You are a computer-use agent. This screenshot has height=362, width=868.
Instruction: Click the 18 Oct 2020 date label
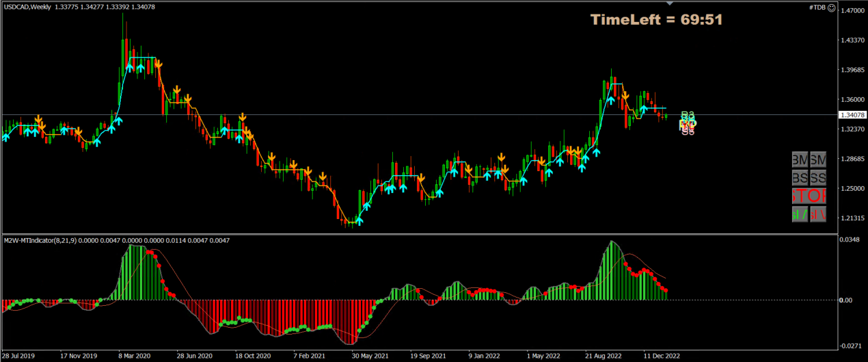(254, 357)
